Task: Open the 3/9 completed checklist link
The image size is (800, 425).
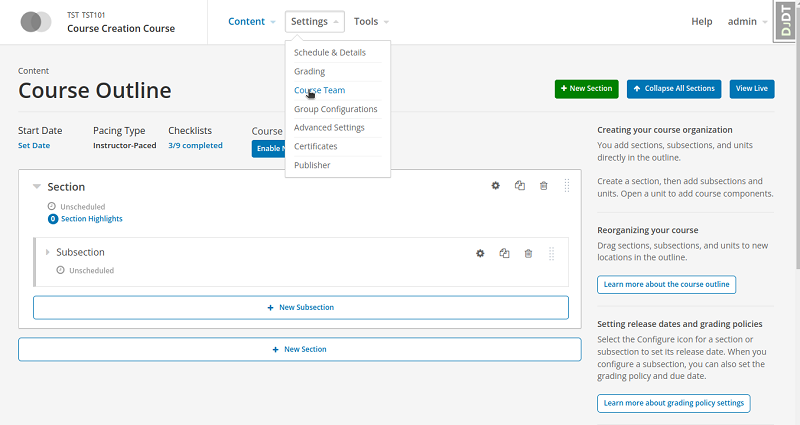Action: point(195,145)
